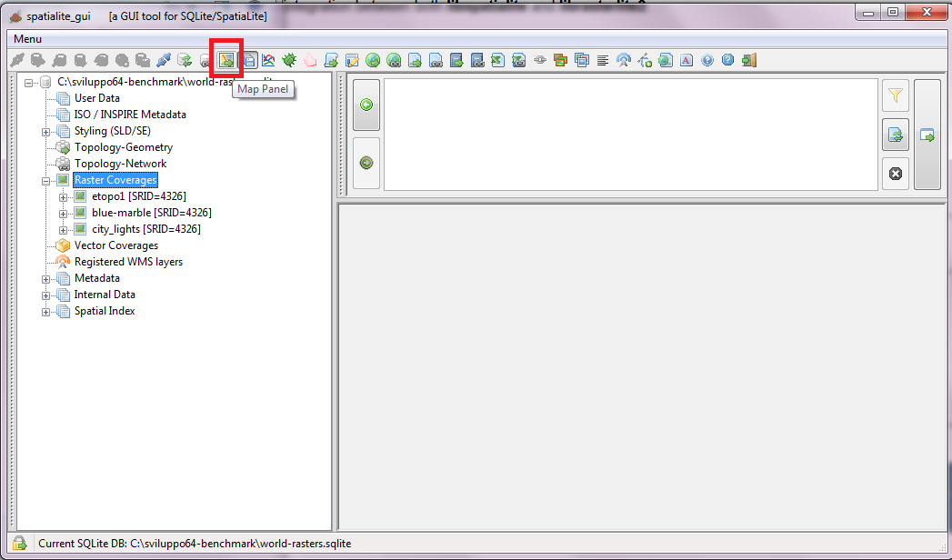Open the Map Panel toolbar icon

pyautogui.click(x=225, y=60)
